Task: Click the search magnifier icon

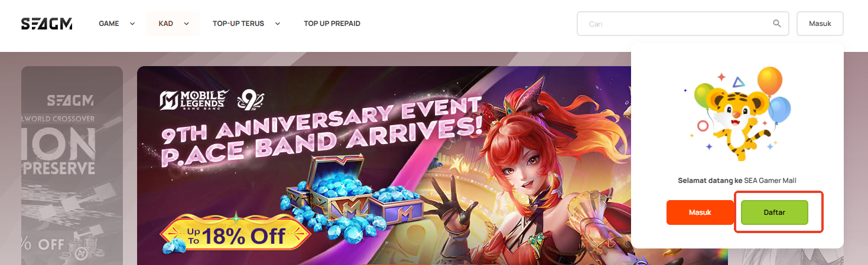Action: (x=777, y=24)
